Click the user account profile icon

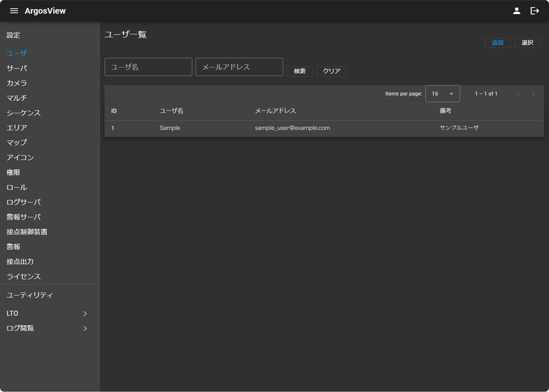pyautogui.click(x=516, y=11)
